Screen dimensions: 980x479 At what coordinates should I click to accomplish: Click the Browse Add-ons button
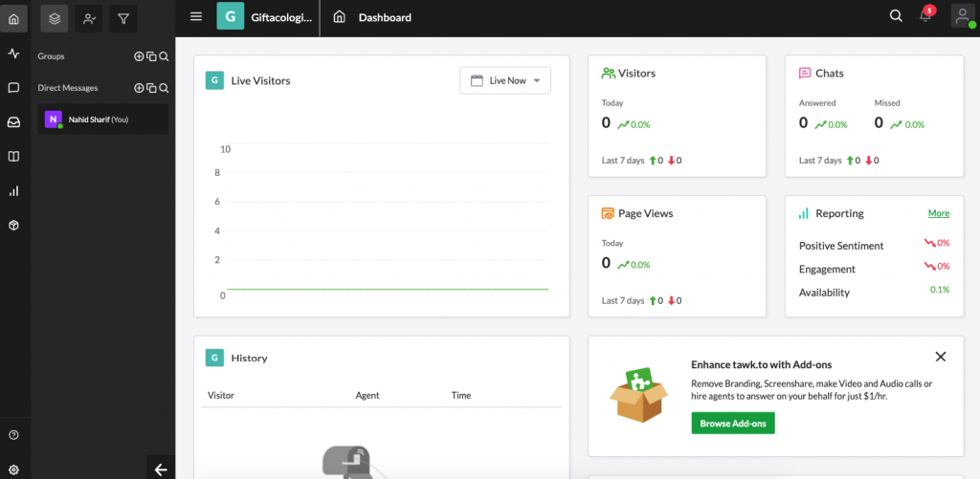[x=733, y=424]
